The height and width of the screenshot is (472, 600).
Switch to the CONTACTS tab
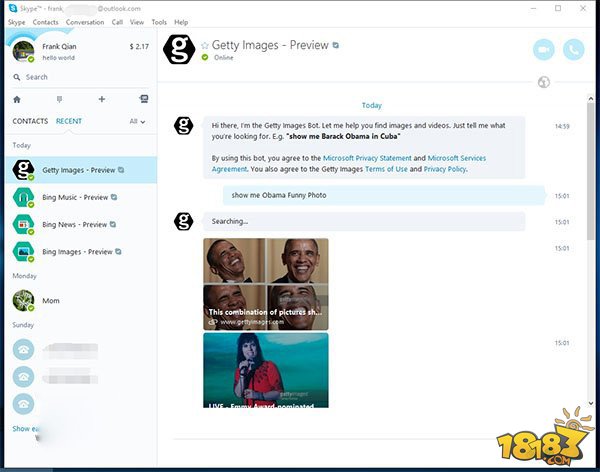click(x=30, y=122)
